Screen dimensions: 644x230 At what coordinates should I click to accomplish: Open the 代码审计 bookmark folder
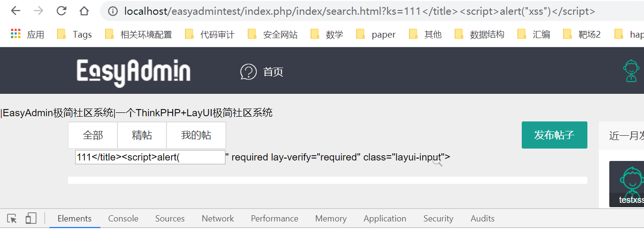(209, 34)
